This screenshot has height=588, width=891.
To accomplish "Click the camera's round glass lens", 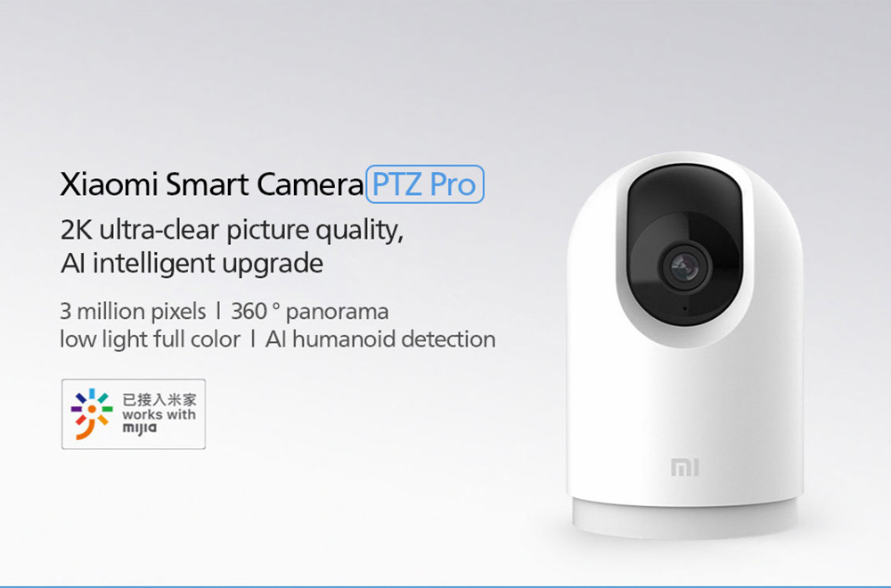I will click(684, 265).
